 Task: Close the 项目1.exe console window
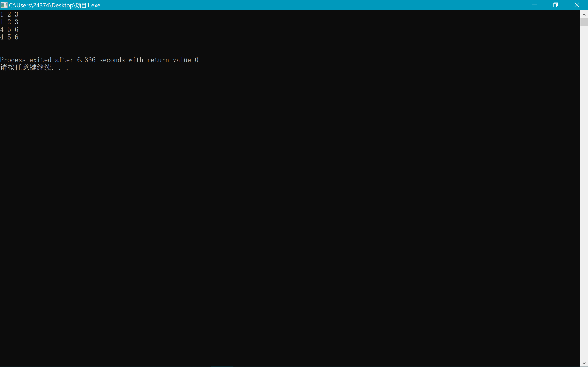point(577,5)
